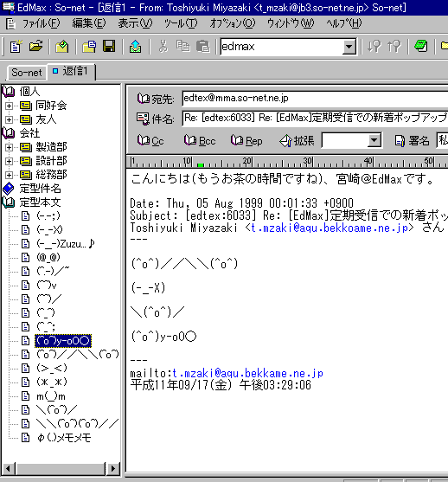Click the 件名 subject icon

click(x=143, y=119)
